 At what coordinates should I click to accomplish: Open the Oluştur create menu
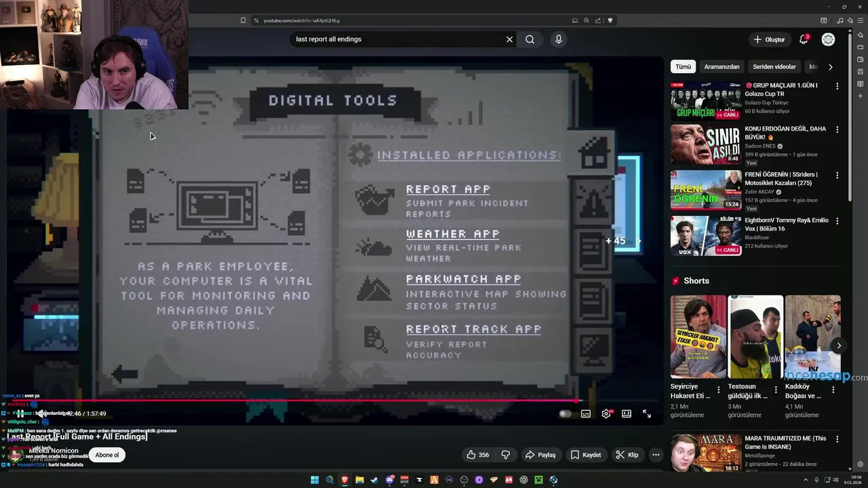click(769, 39)
